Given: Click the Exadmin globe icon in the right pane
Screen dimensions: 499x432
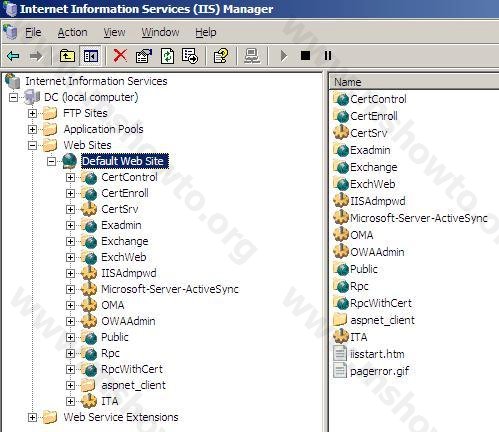Looking at the screenshot, I should [341, 150].
